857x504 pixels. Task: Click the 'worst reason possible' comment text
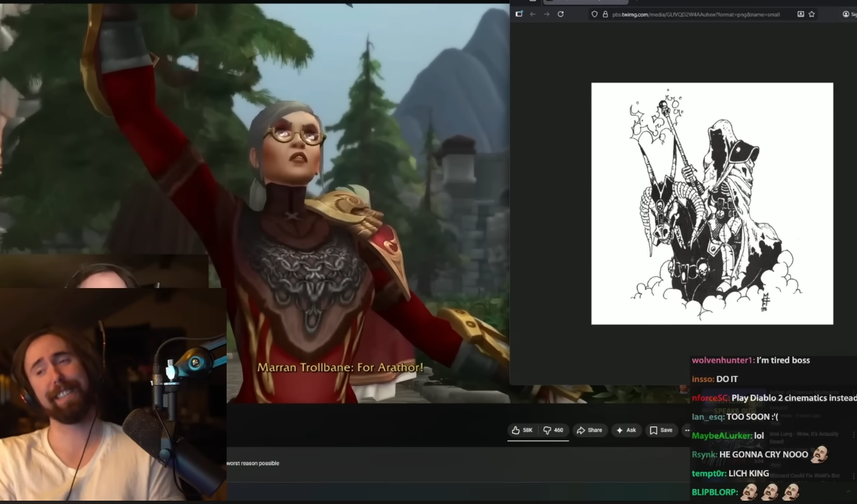point(253,463)
